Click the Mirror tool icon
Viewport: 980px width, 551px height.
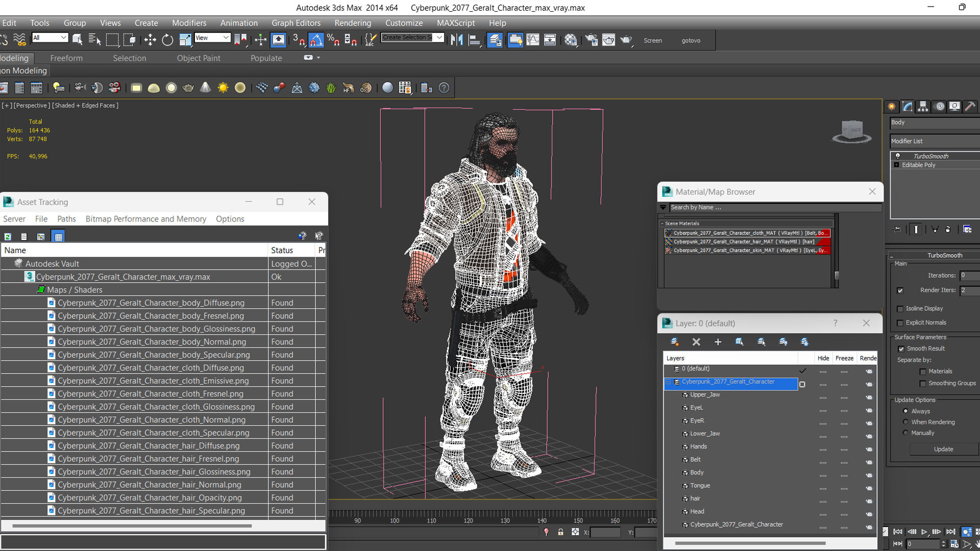457,40
